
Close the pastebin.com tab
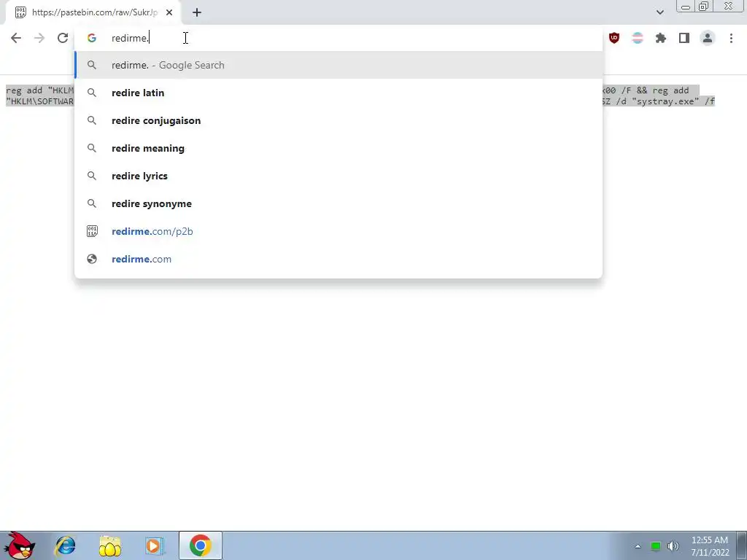(169, 12)
